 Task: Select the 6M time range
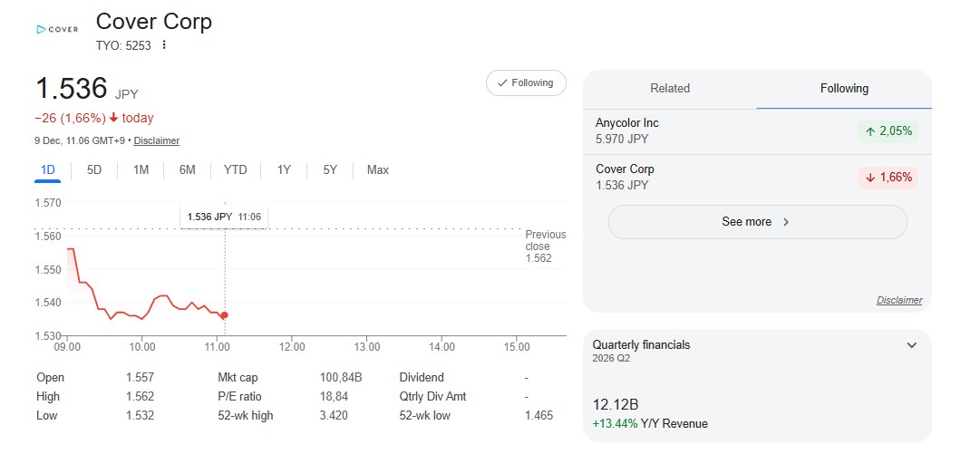pos(187,169)
